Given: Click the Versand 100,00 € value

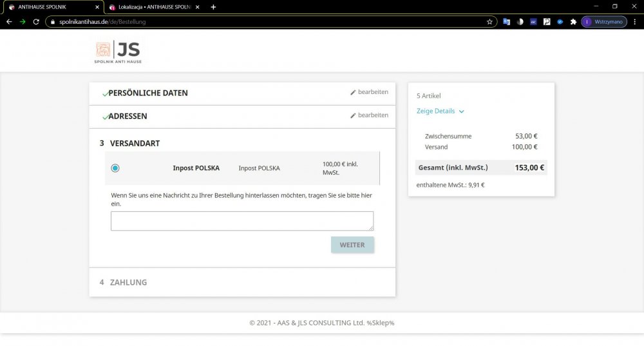Looking at the screenshot, I should [x=524, y=147].
